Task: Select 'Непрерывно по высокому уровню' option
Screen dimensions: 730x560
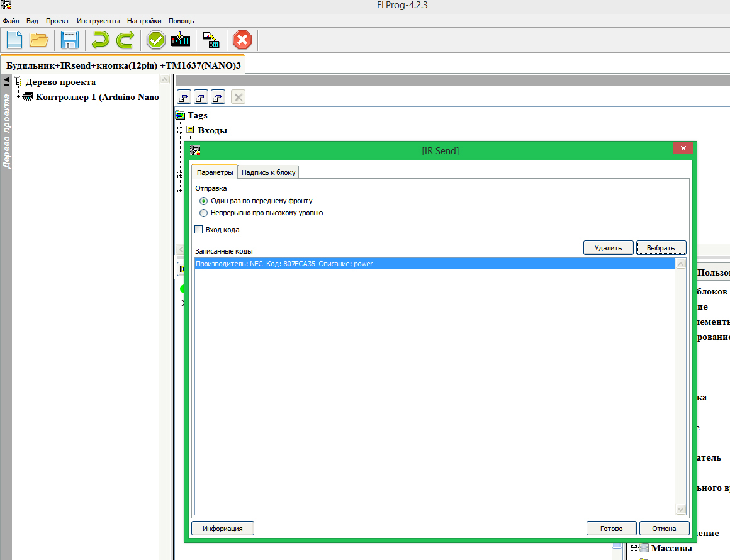Action: (x=203, y=213)
